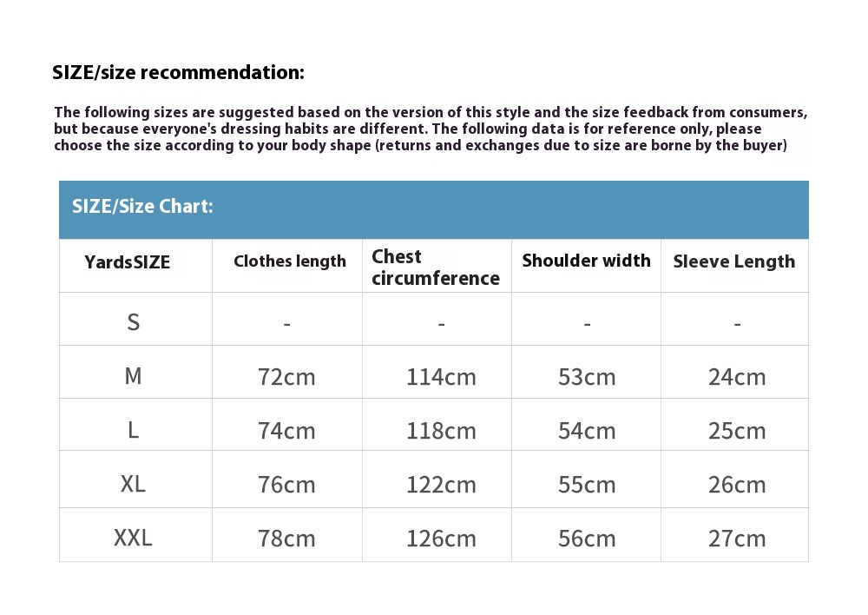Select the Clothes length column header

(x=290, y=261)
